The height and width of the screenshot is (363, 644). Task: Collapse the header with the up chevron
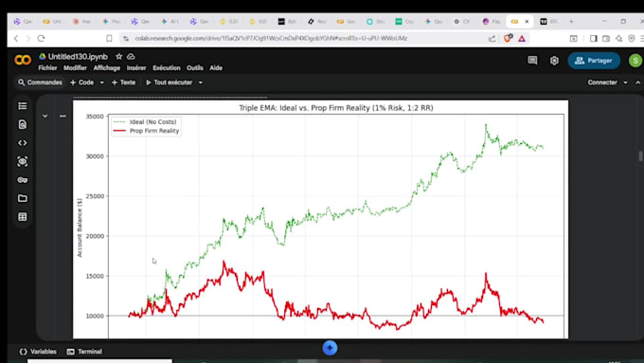point(637,82)
